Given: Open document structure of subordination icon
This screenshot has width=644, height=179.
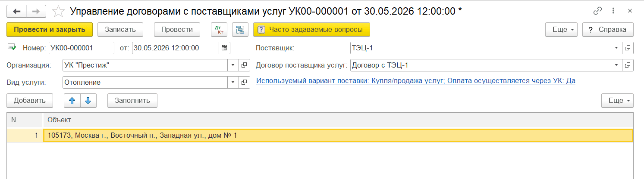Looking at the screenshot, I should 240,30.
